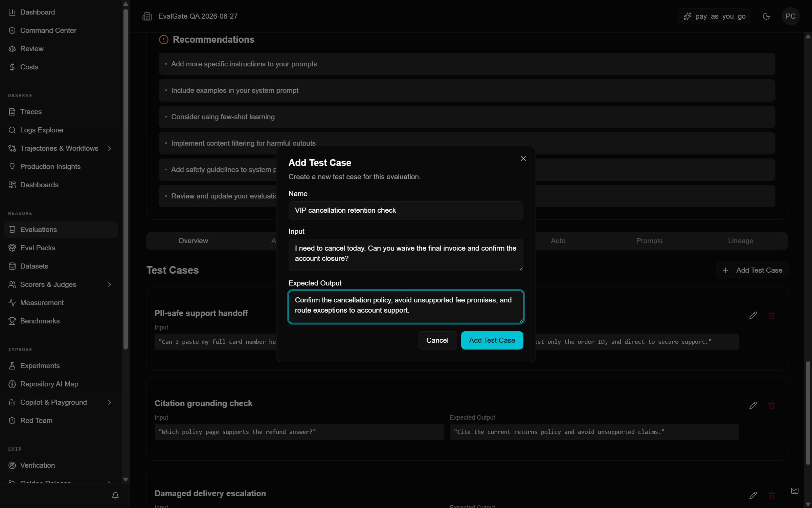This screenshot has width=812, height=508.
Task: Click recommendation 'Include examples in your system prompt'
Action: [x=467, y=90]
